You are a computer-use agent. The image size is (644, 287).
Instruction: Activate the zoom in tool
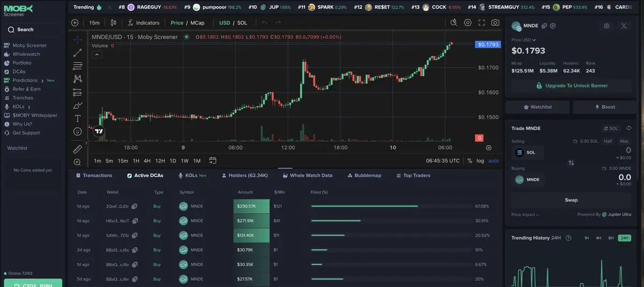[77, 161]
